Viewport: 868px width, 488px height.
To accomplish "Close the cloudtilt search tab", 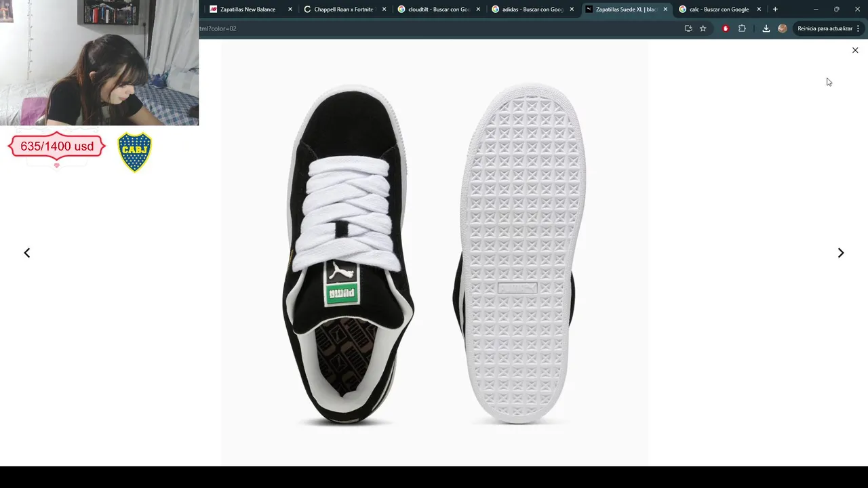I will pos(478,9).
